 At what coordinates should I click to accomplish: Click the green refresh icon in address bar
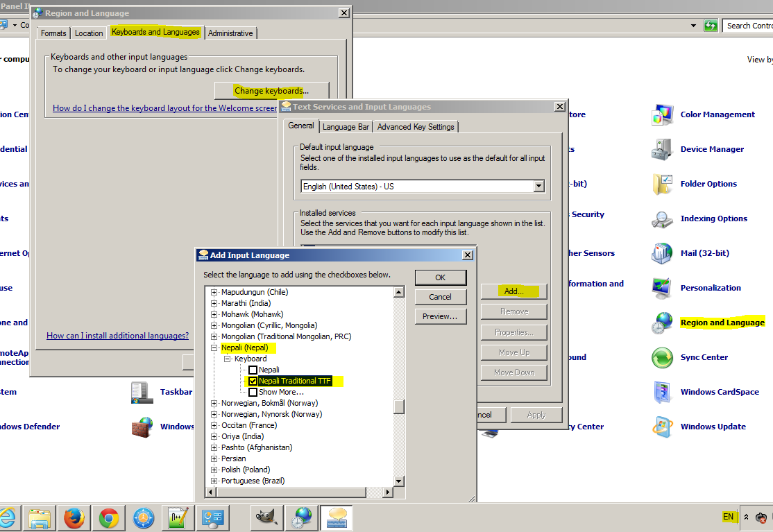[711, 26]
